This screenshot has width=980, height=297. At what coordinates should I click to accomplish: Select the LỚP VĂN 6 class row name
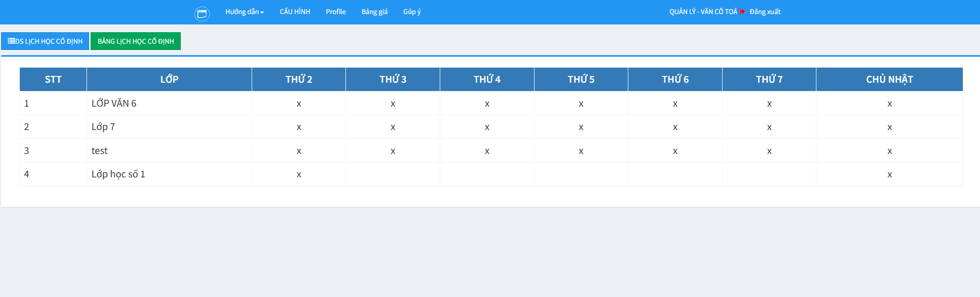pyautogui.click(x=114, y=104)
